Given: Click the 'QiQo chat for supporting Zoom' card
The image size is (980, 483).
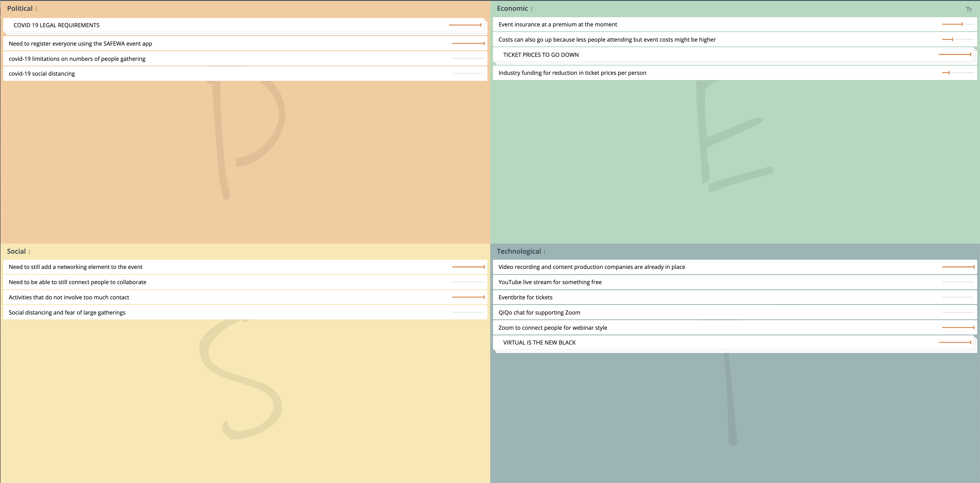Looking at the screenshot, I should click(539, 313).
